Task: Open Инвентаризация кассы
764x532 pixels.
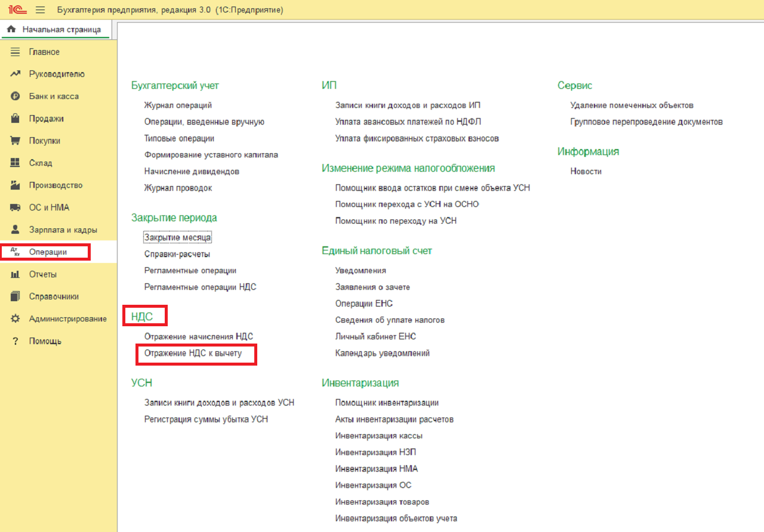Action: [379, 435]
